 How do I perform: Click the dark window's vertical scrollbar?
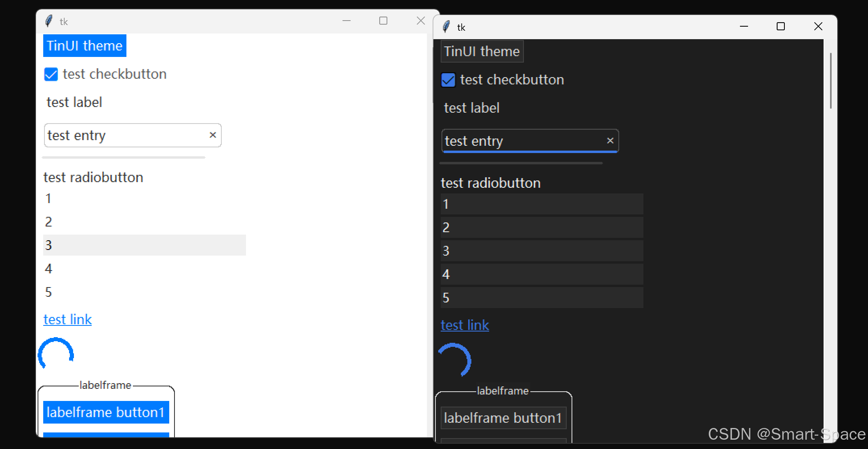click(x=830, y=81)
